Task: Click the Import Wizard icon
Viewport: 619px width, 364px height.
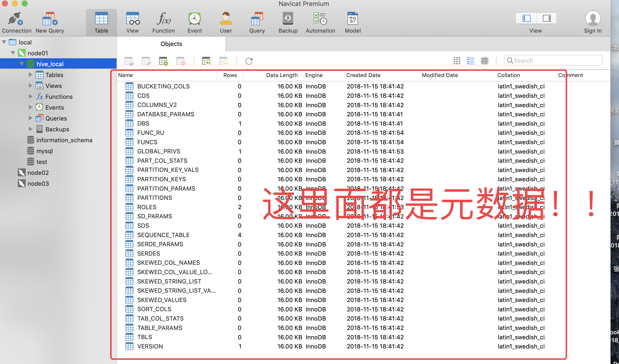Action: pyautogui.click(x=206, y=61)
